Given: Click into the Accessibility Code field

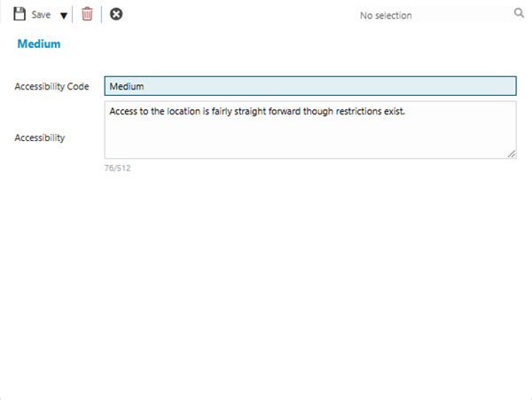Looking at the screenshot, I should (310, 86).
